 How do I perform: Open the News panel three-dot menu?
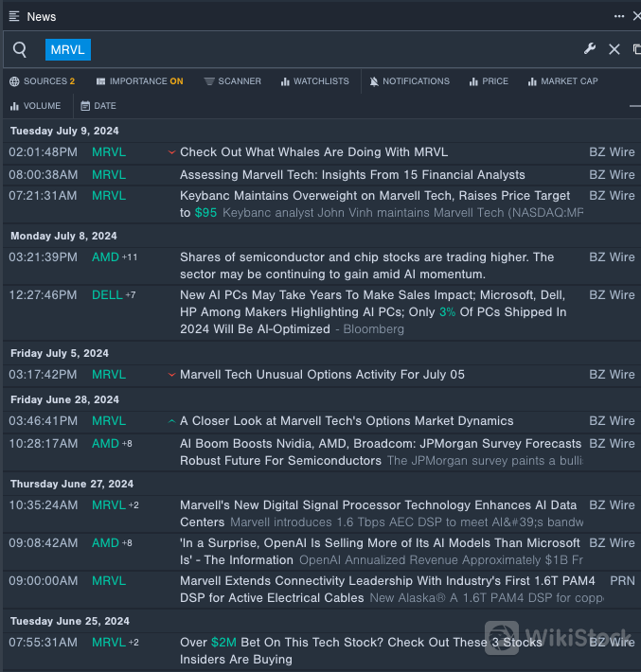coord(618,16)
